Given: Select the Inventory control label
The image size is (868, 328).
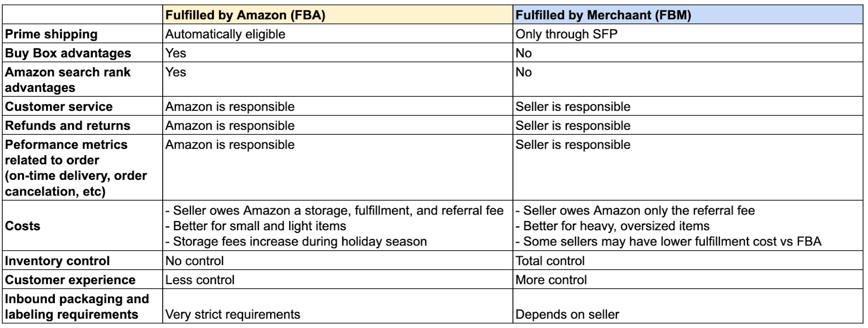Looking at the screenshot, I should pyautogui.click(x=58, y=261).
